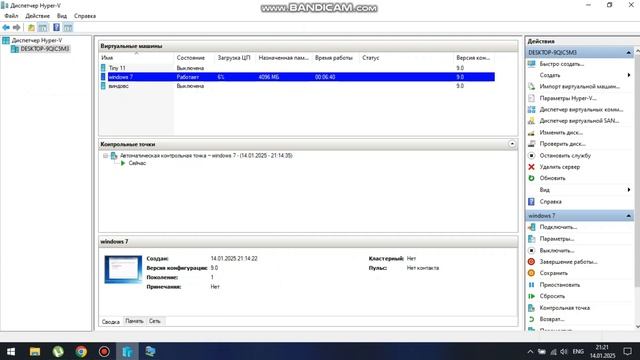Click Остановить службу action
This screenshot has height=360, width=640.
click(565, 156)
